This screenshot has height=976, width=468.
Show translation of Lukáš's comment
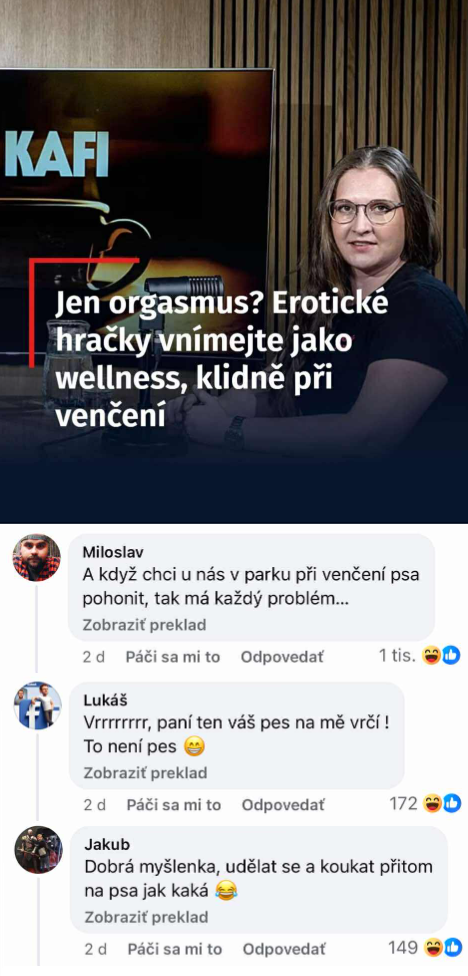coord(145,773)
